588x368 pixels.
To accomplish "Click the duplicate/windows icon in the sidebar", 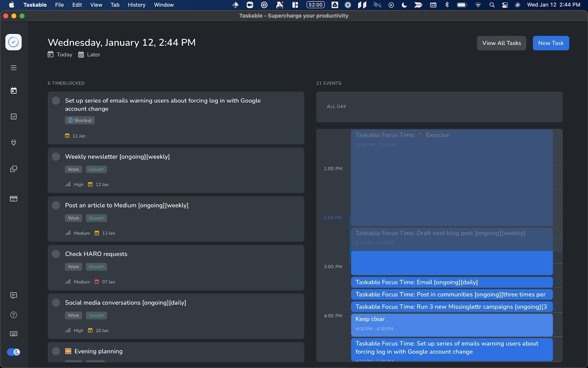I will 13,169.
